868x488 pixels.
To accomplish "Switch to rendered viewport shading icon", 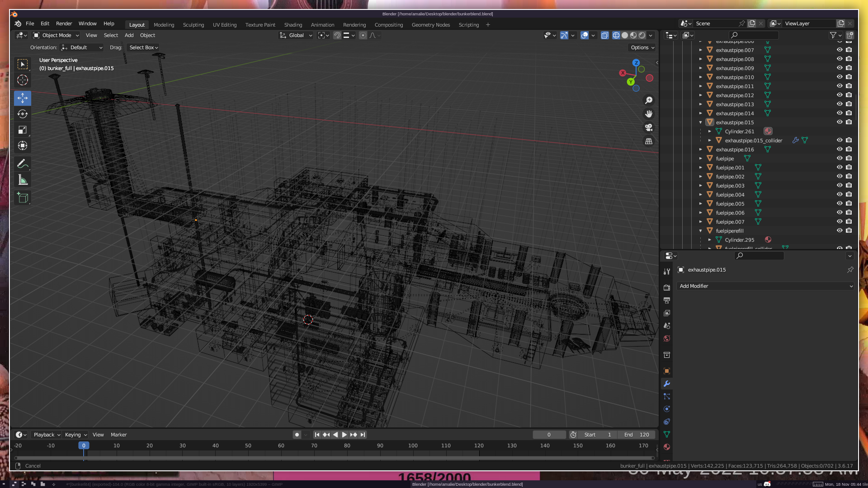I will [x=642, y=35].
